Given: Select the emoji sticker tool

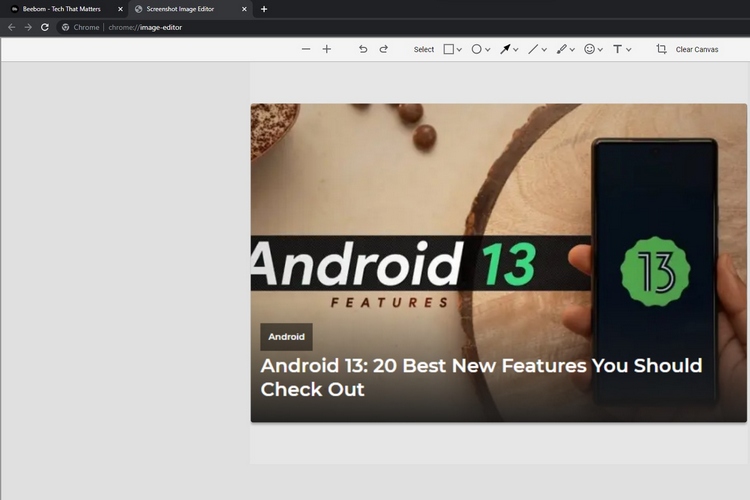Looking at the screenshot, I should pos(589,49).
